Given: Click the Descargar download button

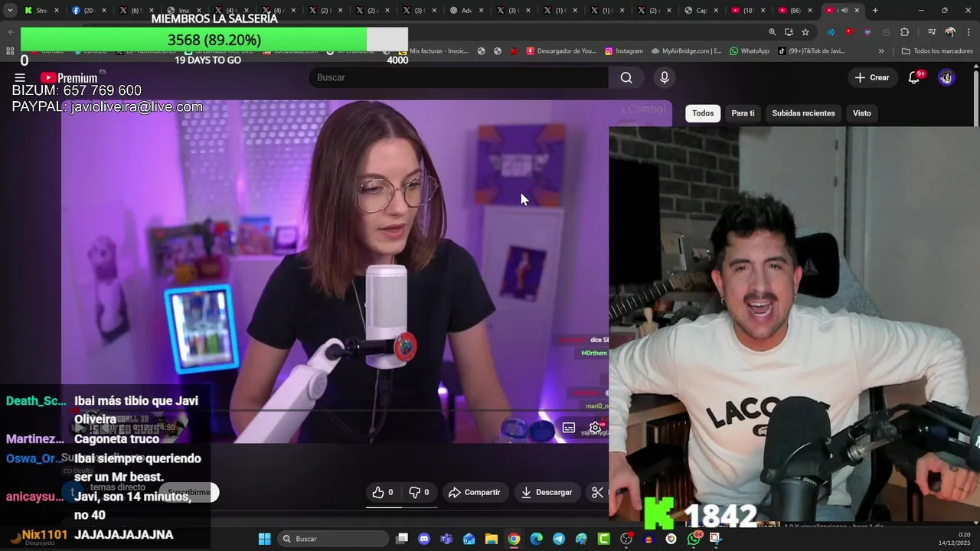Looking at the screenshot, I should pyautogui.click(x=547, y=492).
